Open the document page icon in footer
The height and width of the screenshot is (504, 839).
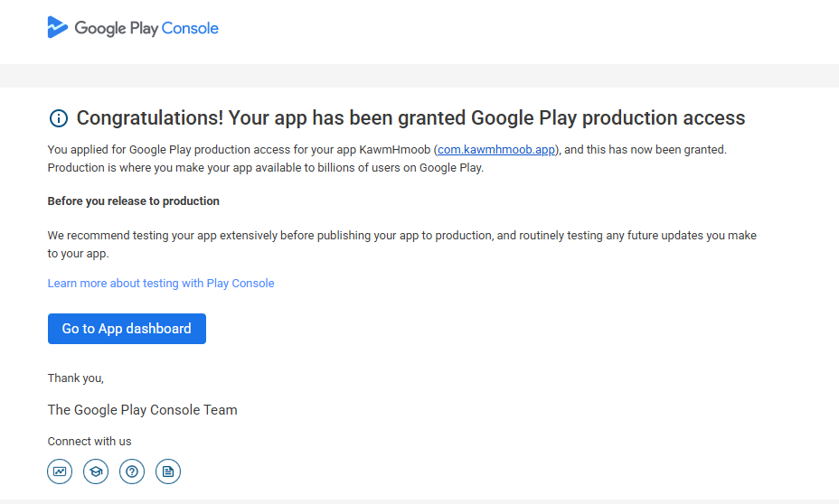(168, 471)
